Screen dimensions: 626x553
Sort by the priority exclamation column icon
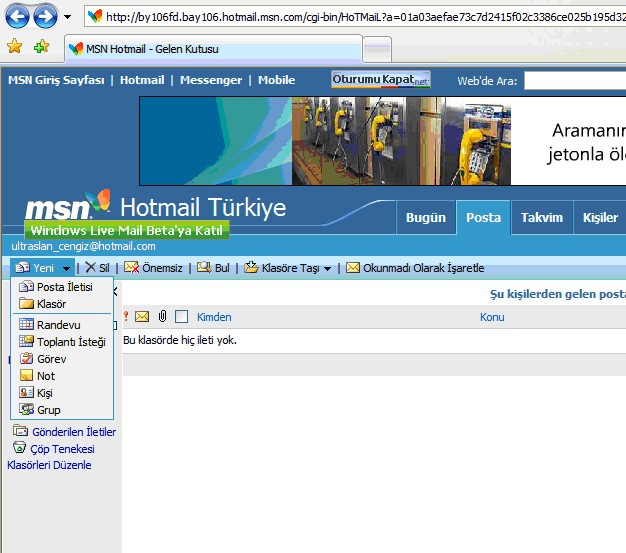126,317
